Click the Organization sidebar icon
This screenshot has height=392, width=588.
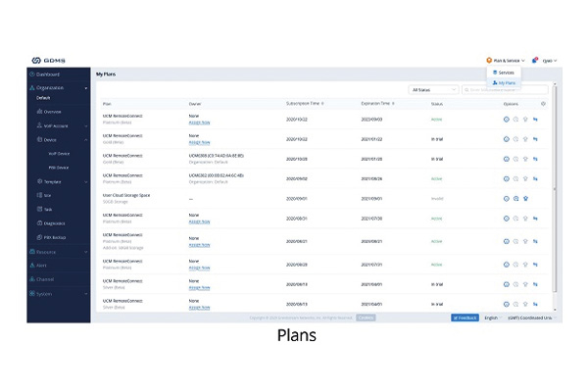(32, 88)
